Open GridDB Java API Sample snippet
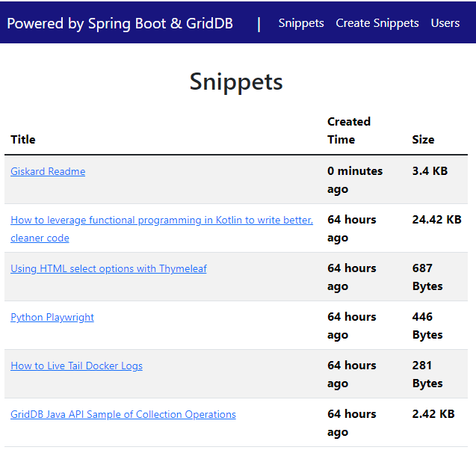476x456 pixels. coord(123,414)
